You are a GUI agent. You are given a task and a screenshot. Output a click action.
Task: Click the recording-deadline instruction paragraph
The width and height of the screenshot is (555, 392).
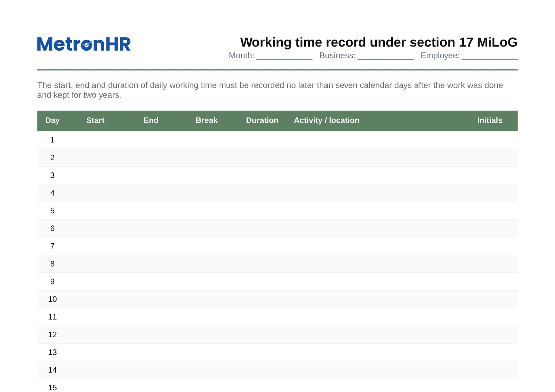pos(270,90)
